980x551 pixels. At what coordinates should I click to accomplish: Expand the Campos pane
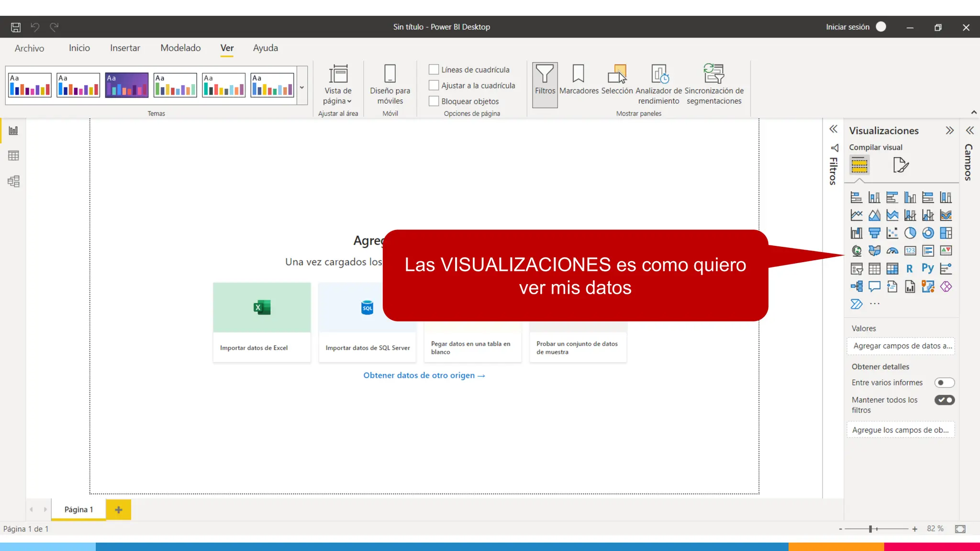click(970, 131)
